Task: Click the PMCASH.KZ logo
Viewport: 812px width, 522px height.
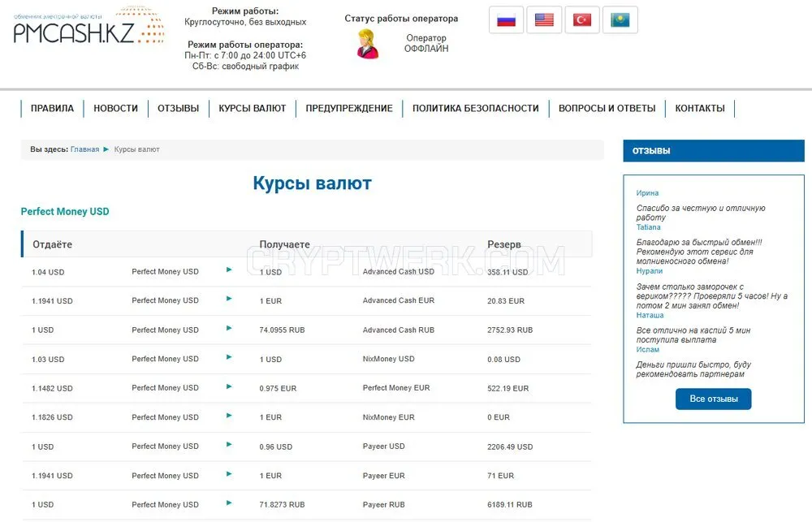Action: (89, 26)
